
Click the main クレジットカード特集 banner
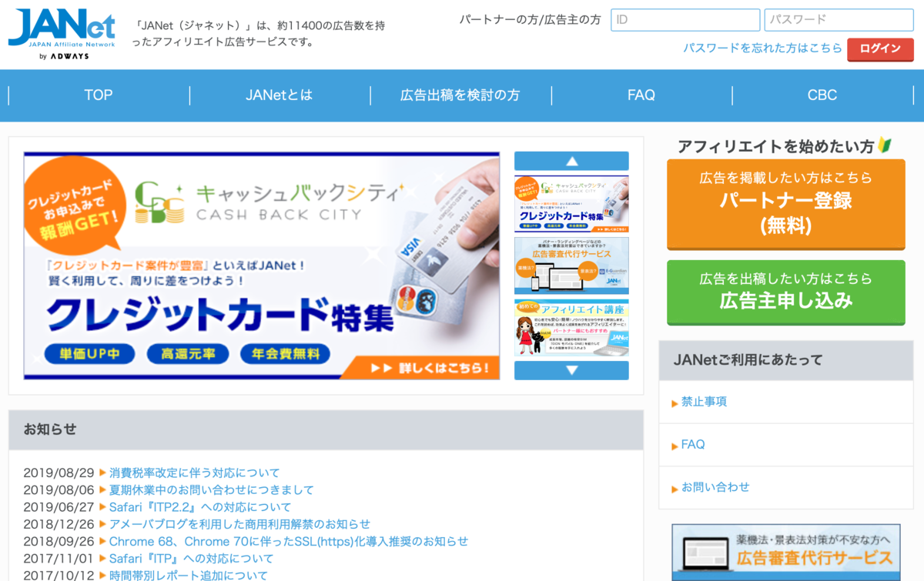click(262, 265)
